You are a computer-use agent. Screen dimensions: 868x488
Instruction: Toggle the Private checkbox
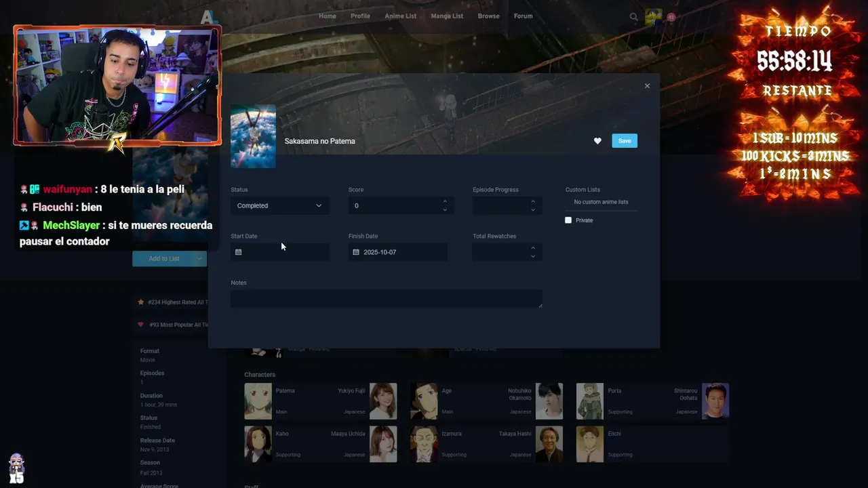pos(568,220)
